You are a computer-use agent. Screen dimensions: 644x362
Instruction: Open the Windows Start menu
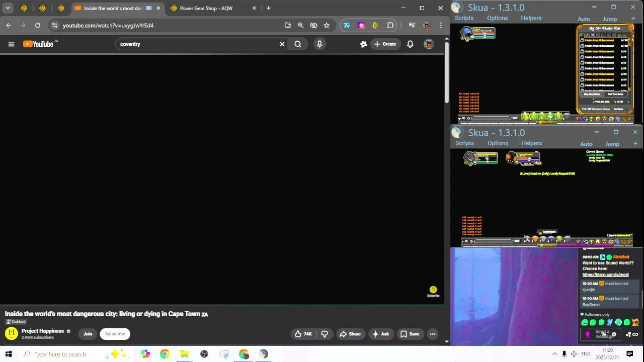coord(9,354)
